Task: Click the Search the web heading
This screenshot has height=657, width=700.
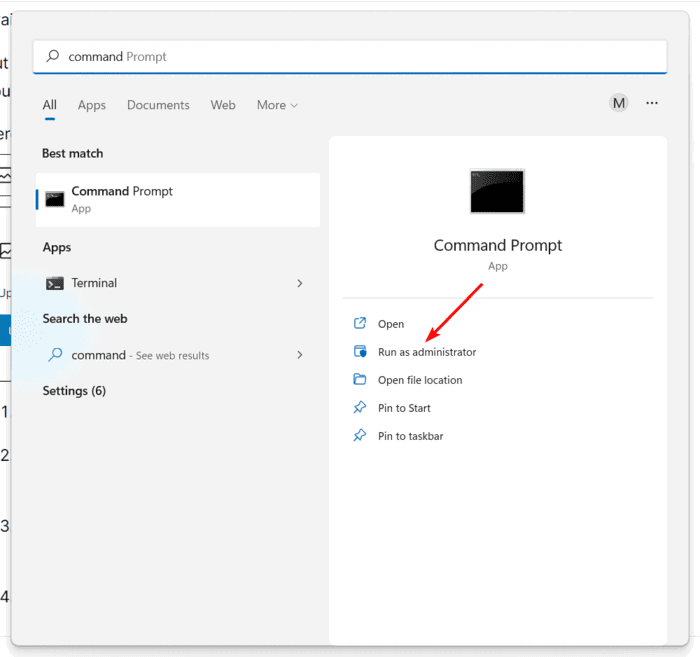Action: click(x=85, y=319)
